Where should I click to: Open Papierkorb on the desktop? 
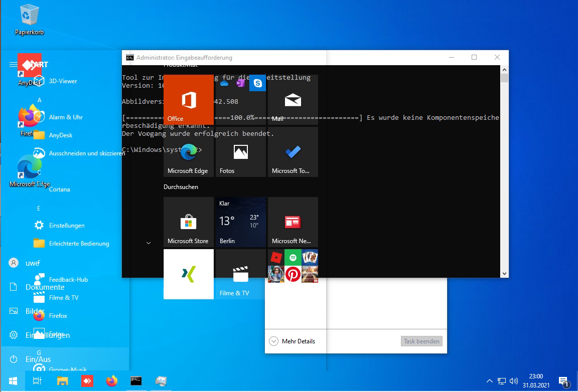click(29, 20)
